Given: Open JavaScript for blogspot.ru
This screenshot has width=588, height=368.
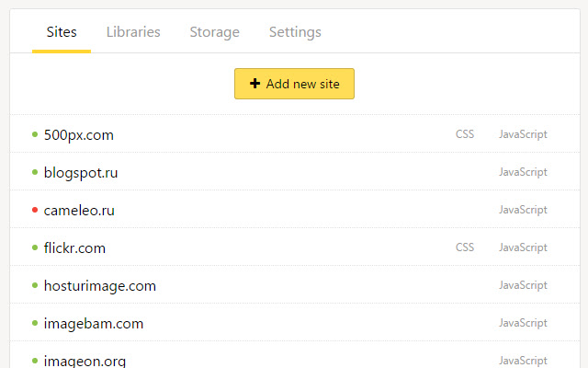Looking at the screenshot, I should click(x=523, y=172).
